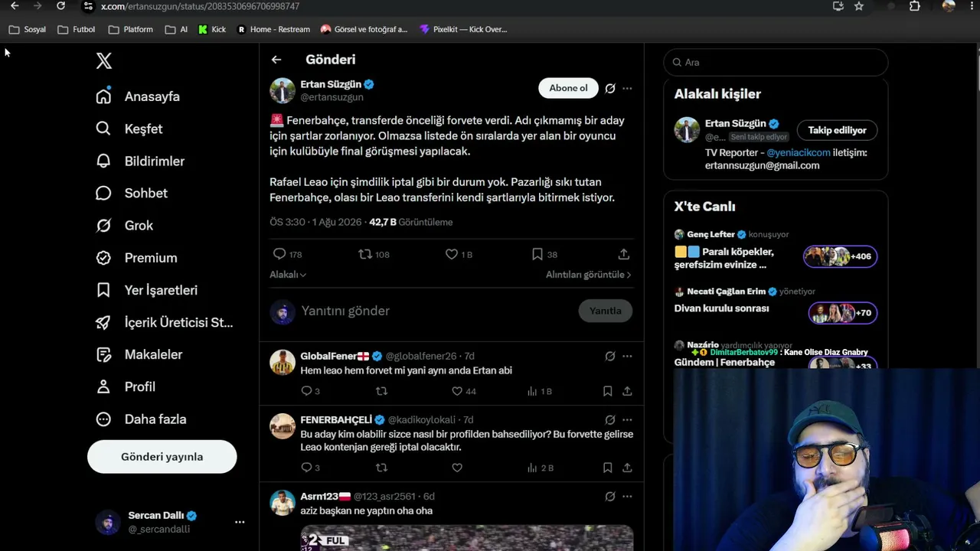
Task: Open Grok actions on Ertan Süzgün's post
Action: click(610, 88)
